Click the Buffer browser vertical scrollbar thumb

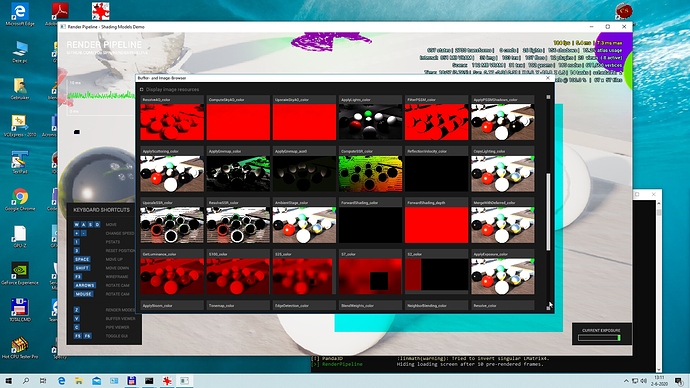pos(548,212)
